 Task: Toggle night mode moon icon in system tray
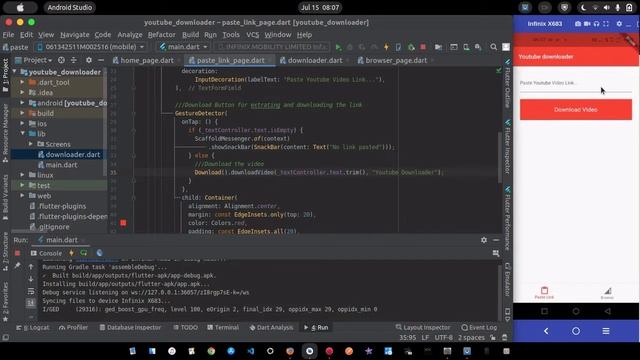[x=583, y=8]
